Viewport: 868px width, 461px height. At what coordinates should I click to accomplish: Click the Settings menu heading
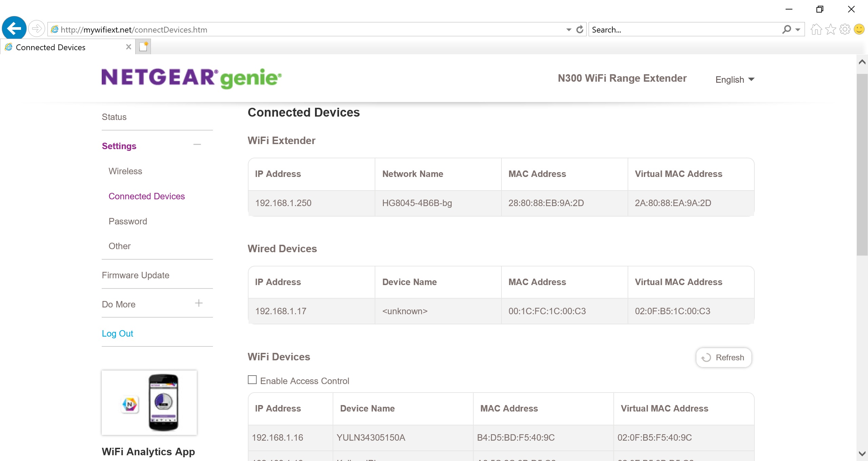(x=119, y=146)
